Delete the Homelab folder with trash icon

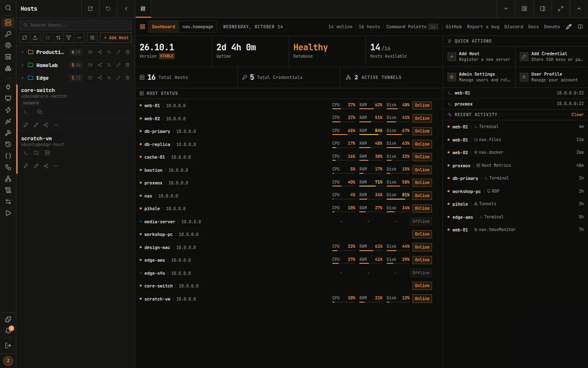(x=127, y=65)
